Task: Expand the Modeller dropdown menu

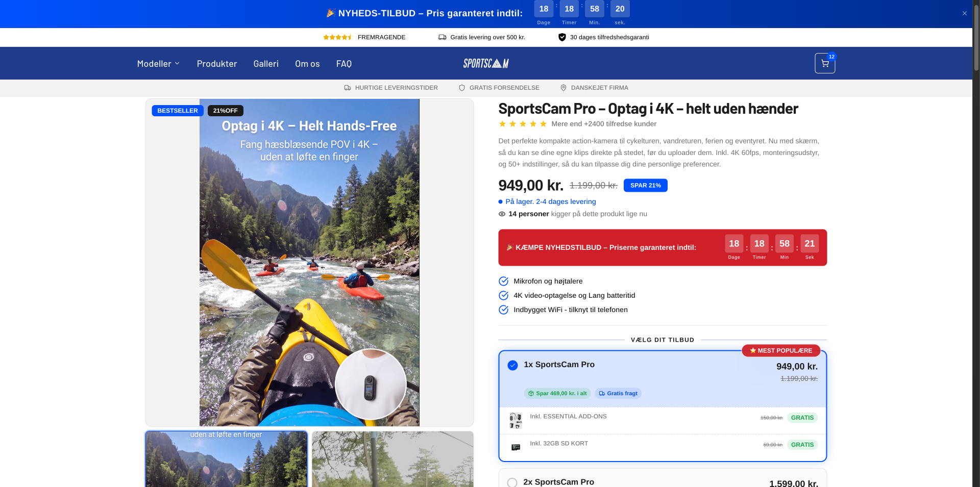Action: tap(158, 64)
